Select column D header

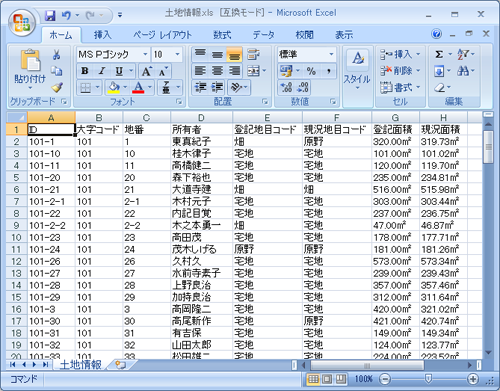[x=201, y=117]
